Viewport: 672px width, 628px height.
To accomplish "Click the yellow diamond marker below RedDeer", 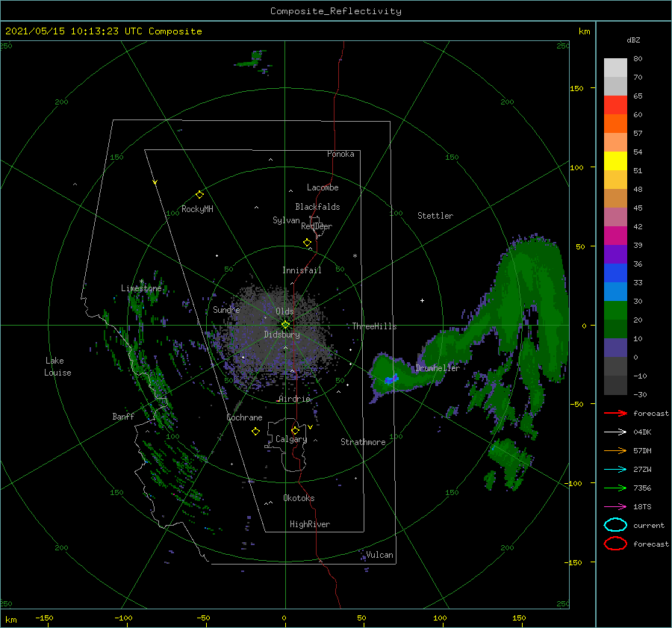I will tap(308, 243).
